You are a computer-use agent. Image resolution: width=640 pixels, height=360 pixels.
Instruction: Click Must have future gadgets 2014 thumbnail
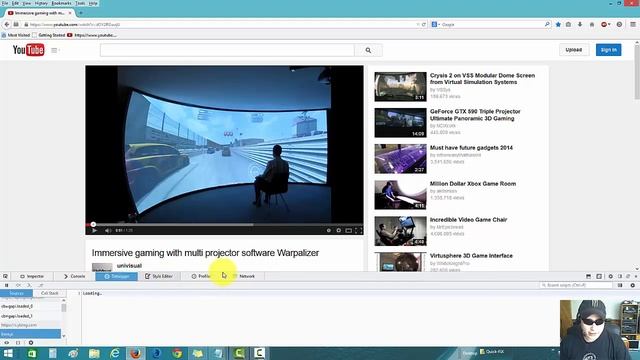point(400,159)
